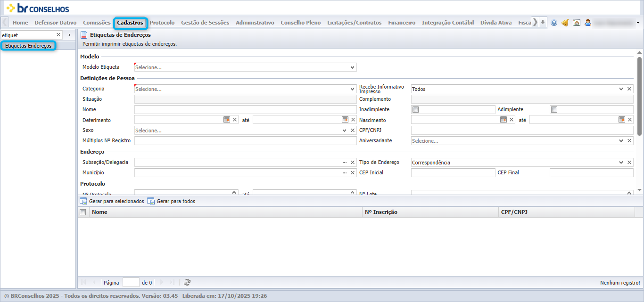This screenshot has height=302, width=644.
Task: Open the tab list down-arrow button
Action: [543, 22]
